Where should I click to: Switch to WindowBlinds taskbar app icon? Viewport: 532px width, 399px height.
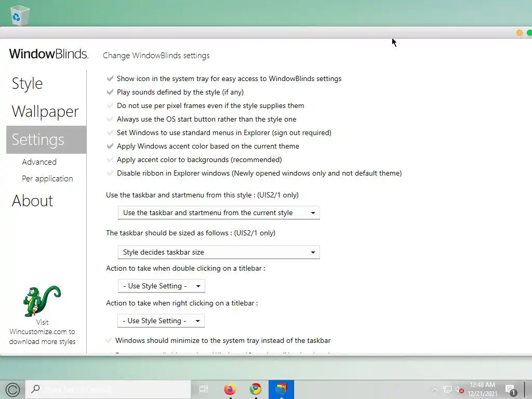[281, 389]
